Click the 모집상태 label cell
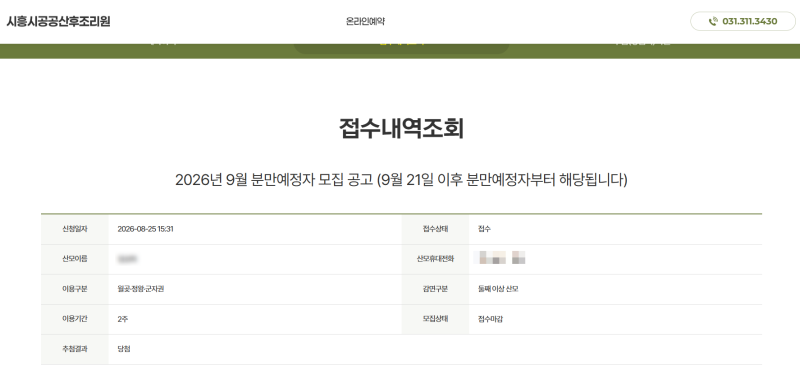800x366 pixels. tap(435, 320)
